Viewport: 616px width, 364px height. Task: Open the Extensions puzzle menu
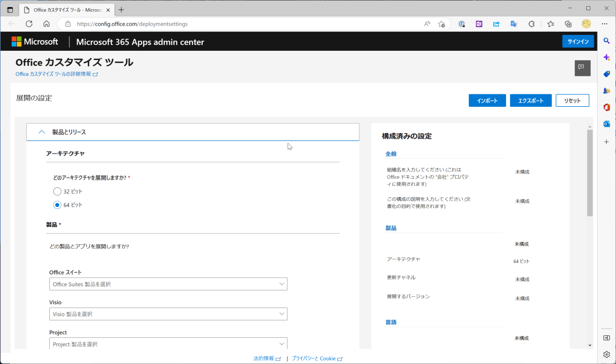click(532, 24)
